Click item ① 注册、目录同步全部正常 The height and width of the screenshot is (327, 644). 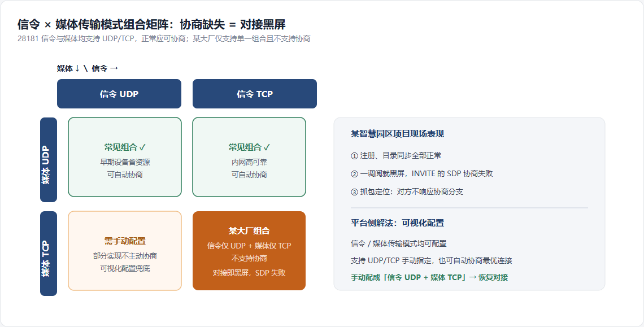pos(397,155)
